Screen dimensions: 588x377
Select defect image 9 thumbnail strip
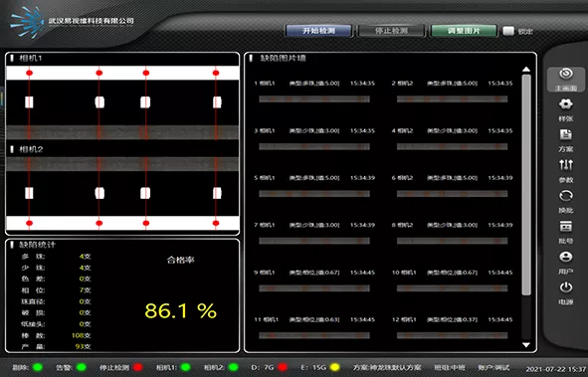pos(314,288)
